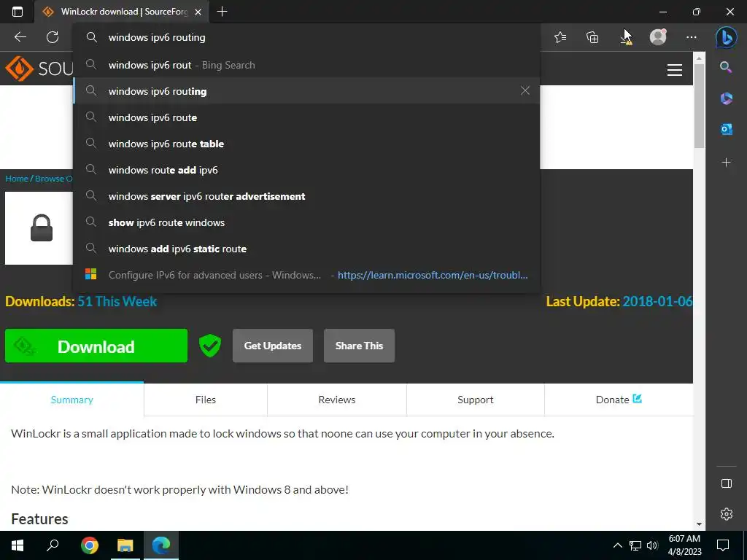747x560 pixels.
Task: Open Outlook sidebar icon
Action: [x=726, y=129]
